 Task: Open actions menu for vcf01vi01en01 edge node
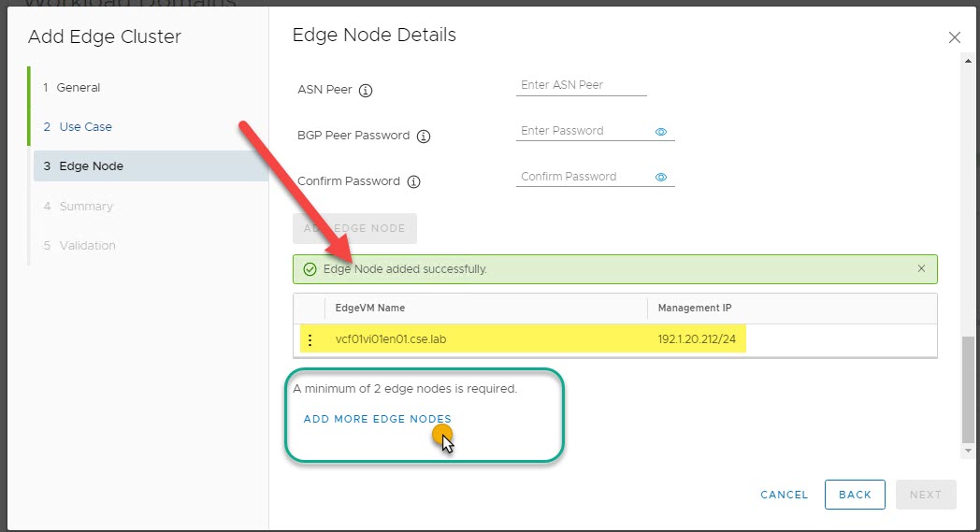[310, 339]
